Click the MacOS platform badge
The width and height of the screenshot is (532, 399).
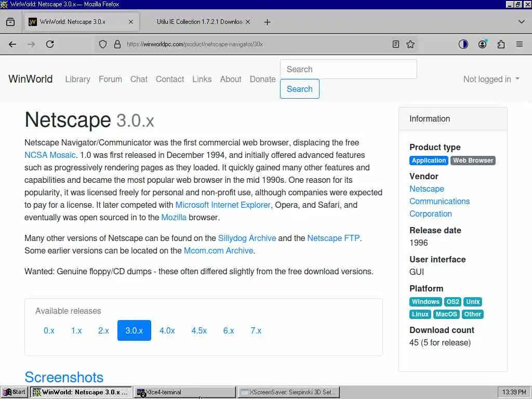click(446, 314)
